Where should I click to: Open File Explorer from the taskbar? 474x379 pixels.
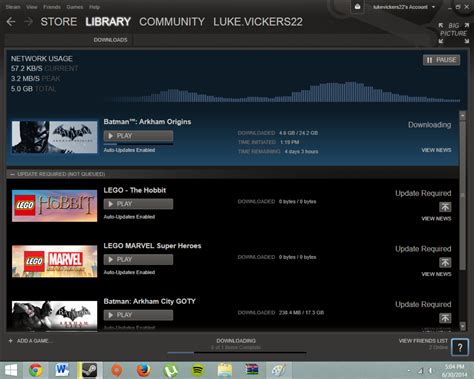click(225, 370)
